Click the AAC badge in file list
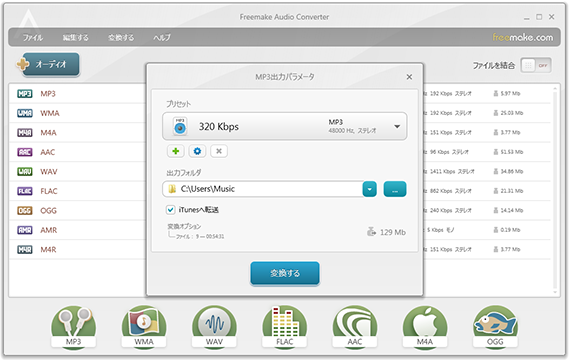Viewport: 570px width, 360px height. (25, 152)
